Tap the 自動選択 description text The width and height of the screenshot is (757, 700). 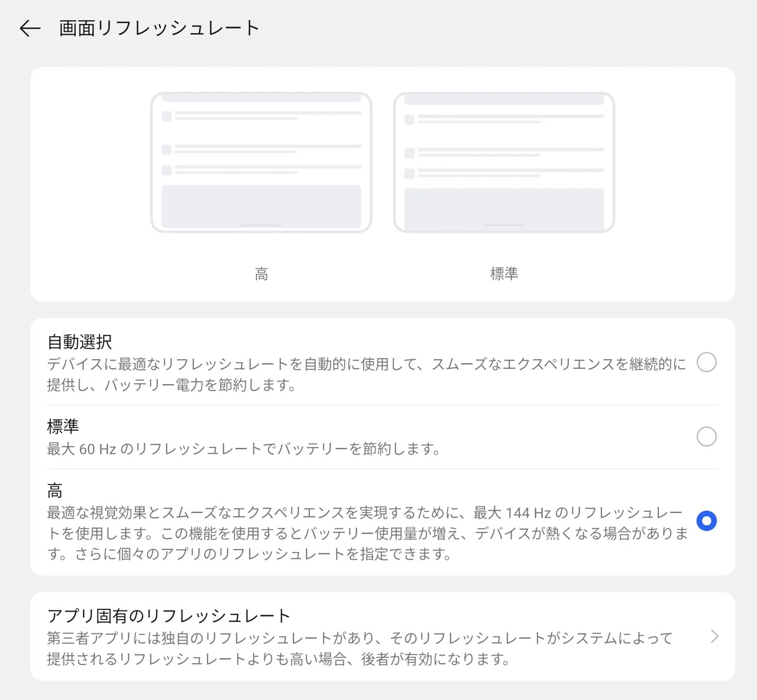tap(366, 375)
